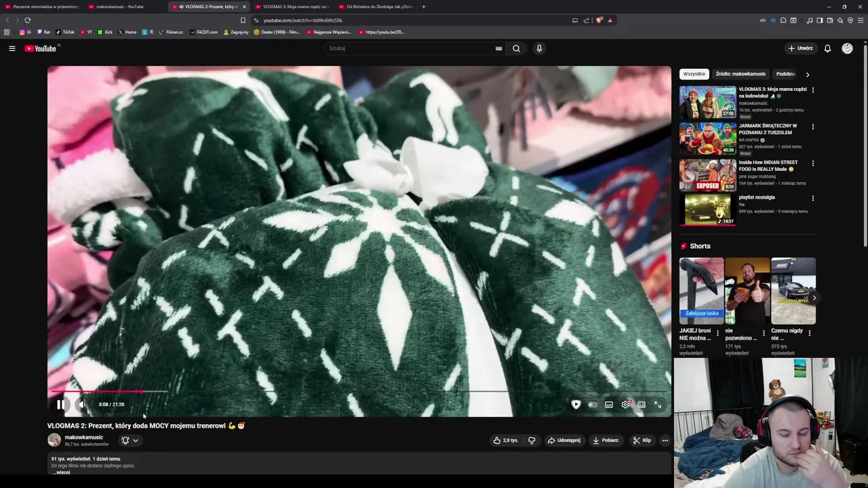
Task: Click the Pobierz download button
Action: pyautogui.click(x=605, y=441)
